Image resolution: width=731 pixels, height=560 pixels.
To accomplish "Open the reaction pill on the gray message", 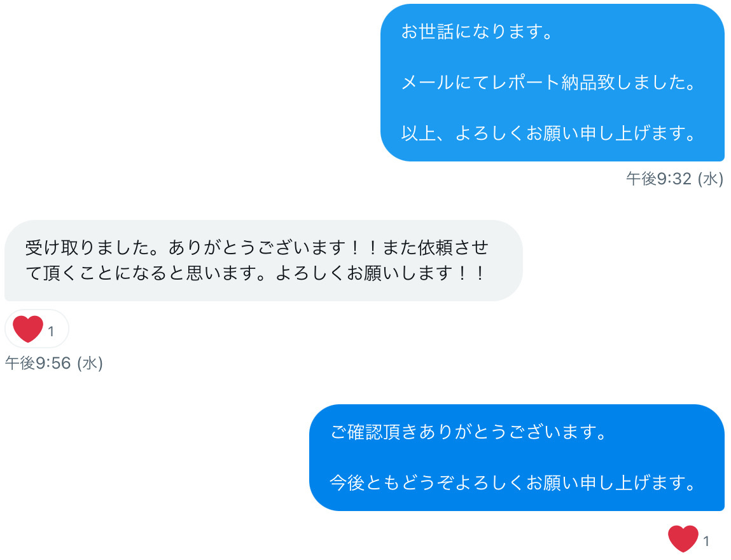I will coord(36,329).
